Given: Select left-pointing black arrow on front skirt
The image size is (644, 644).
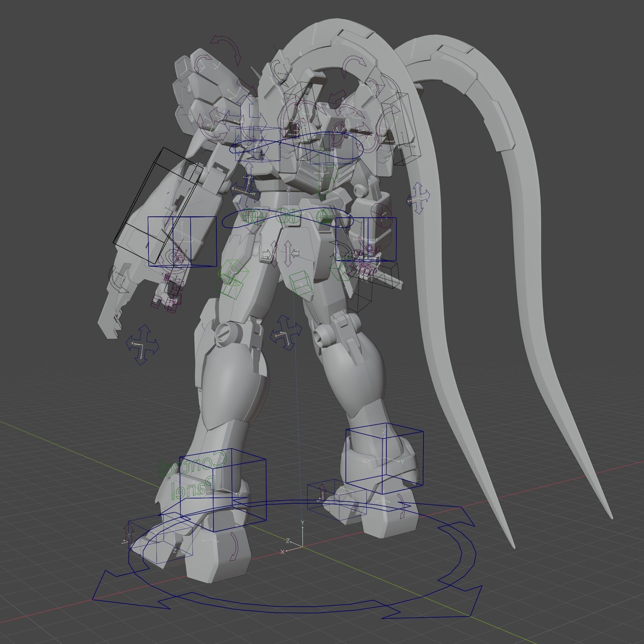Looking at the screenshot, I should click(296, 254).
